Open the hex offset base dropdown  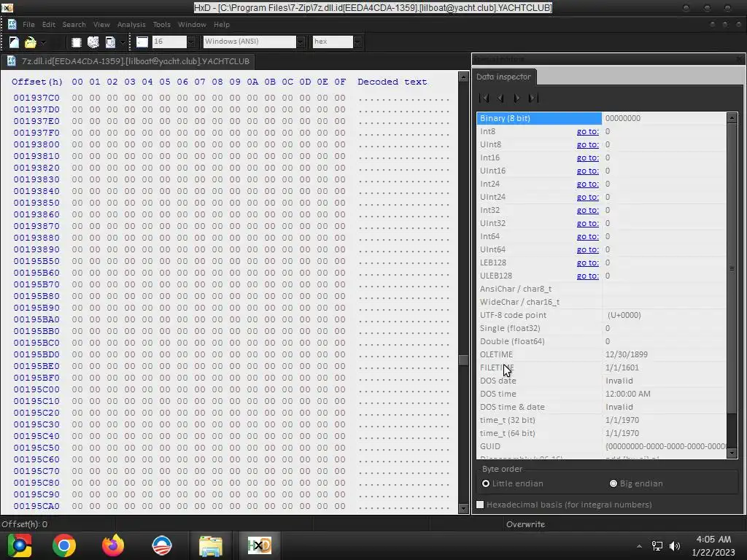(x=357, y=42)
